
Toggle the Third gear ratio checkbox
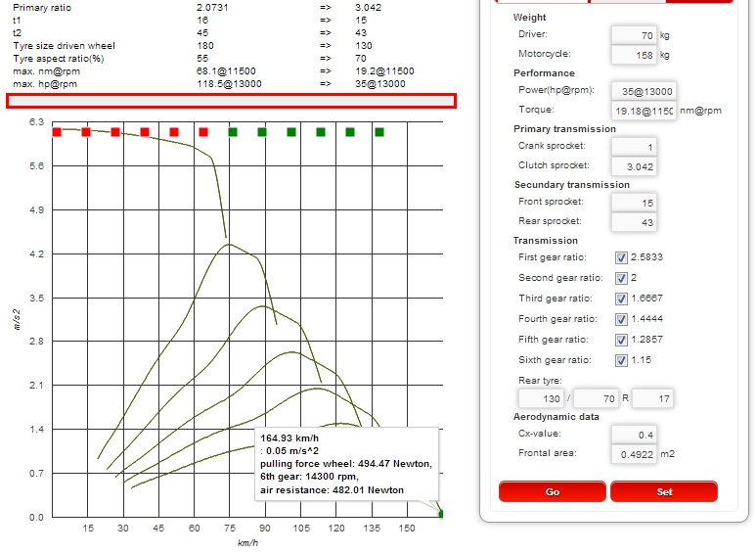coord(621,299)
